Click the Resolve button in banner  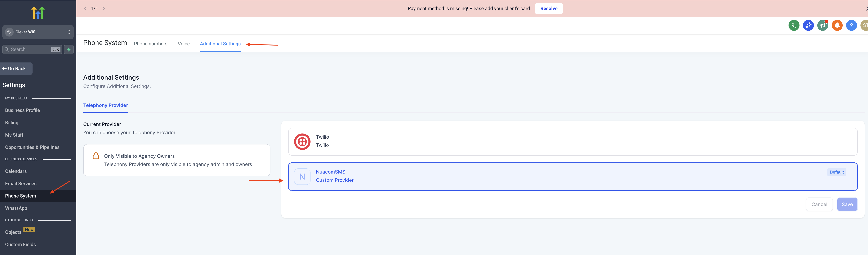coord(549,8)
